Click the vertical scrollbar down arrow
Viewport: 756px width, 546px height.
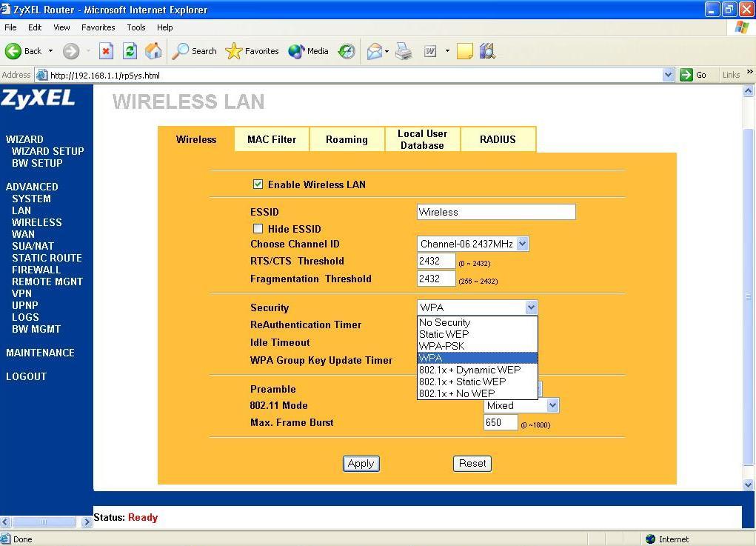(749, 485)
